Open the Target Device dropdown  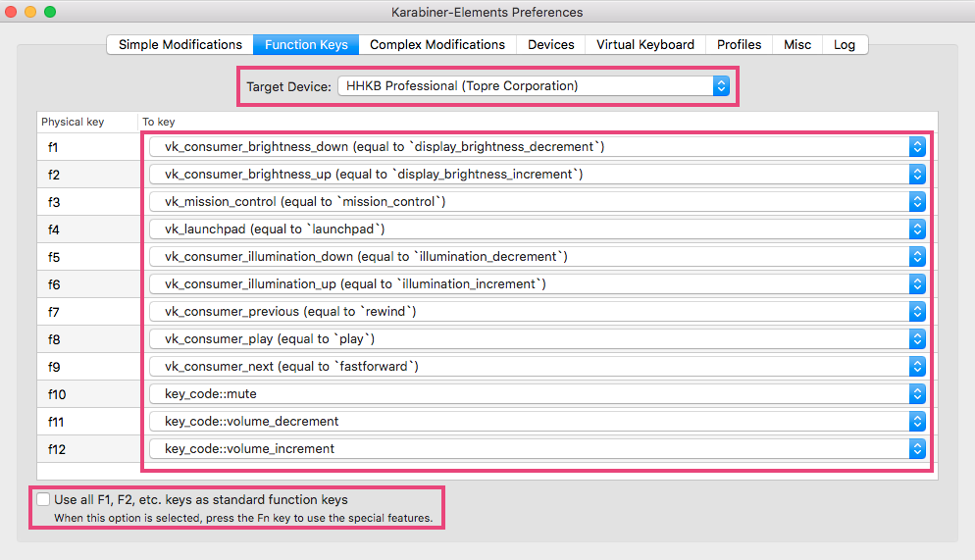534,85
